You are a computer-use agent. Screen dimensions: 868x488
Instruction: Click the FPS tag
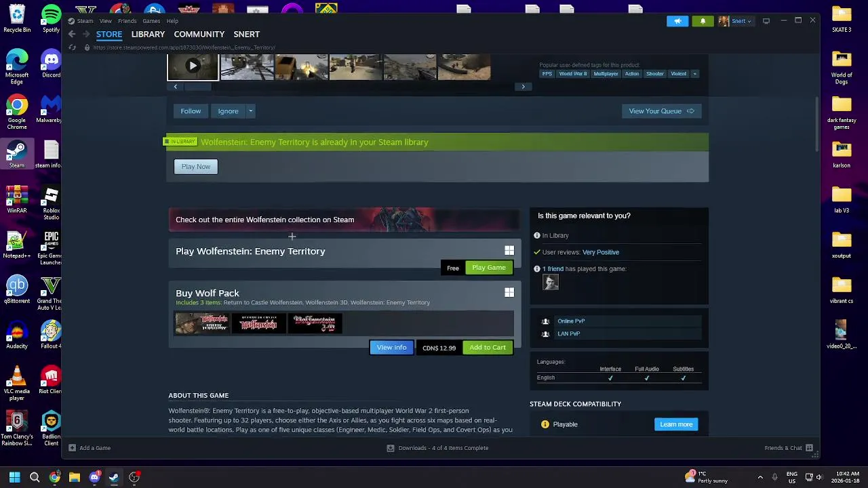[x=547, y=74]
